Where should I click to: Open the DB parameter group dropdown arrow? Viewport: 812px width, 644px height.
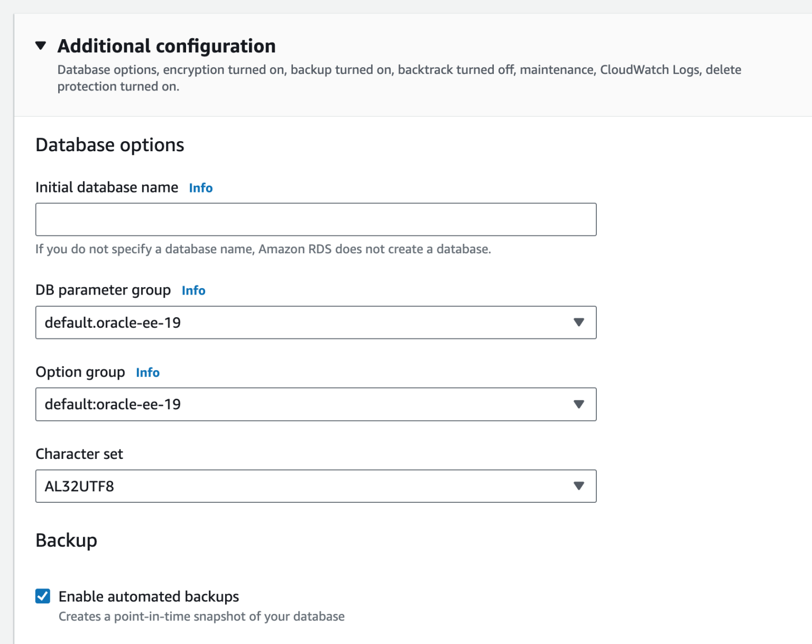tap(579, 323)
